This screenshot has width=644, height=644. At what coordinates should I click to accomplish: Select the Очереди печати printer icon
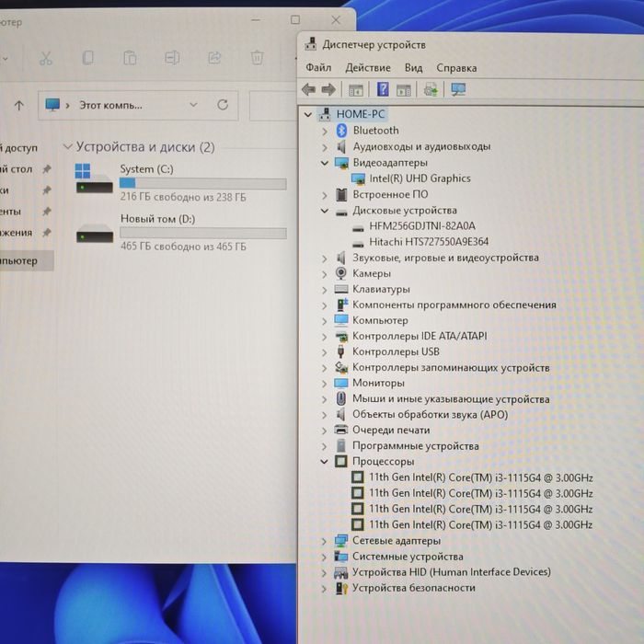click(341, 430)
